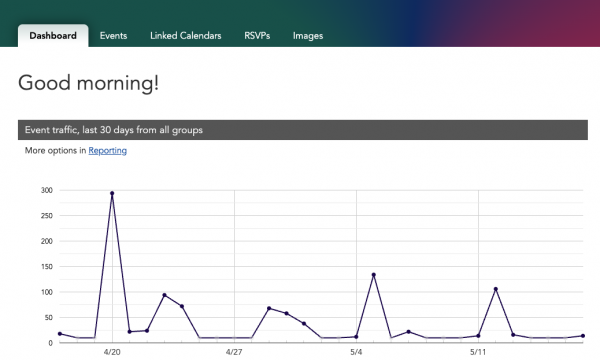Select the 4/20 axis label
Screen dimensions: 600x360
click(x=112, y=352)
